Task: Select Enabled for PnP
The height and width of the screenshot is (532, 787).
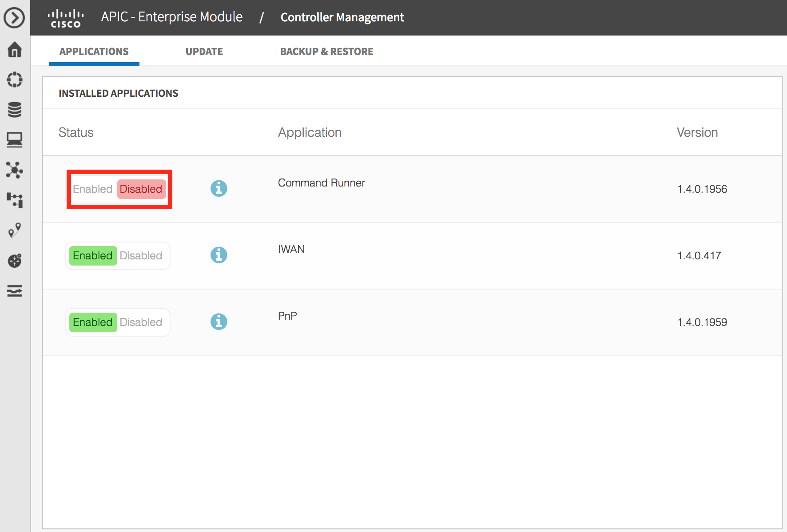Action: click(x=93, y=322)
